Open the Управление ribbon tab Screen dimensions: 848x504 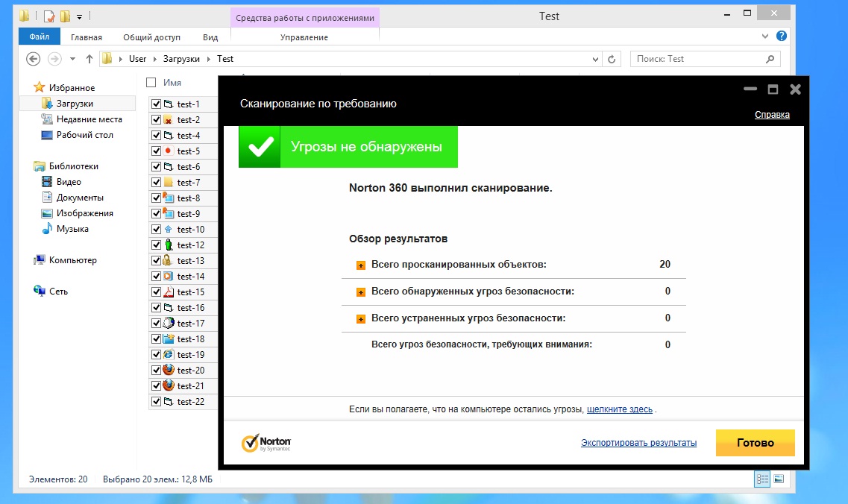304,37
